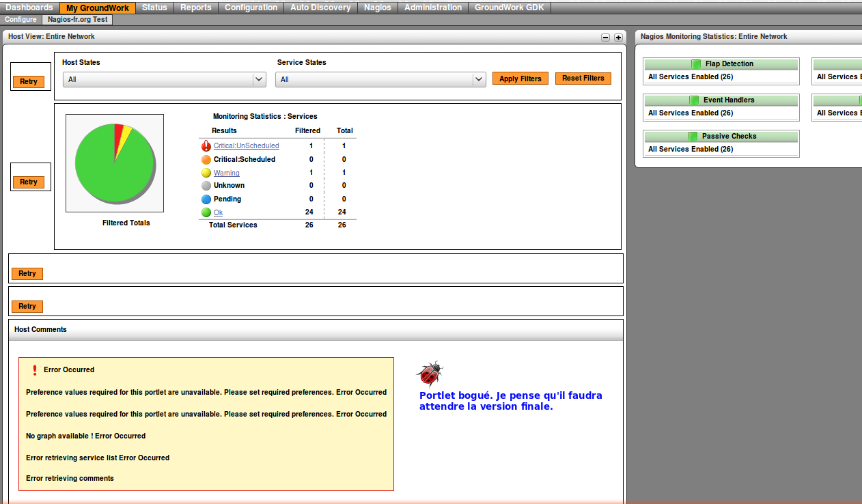
Task: Click the yellow Warning status icon
Action: (x=206, y=173)
